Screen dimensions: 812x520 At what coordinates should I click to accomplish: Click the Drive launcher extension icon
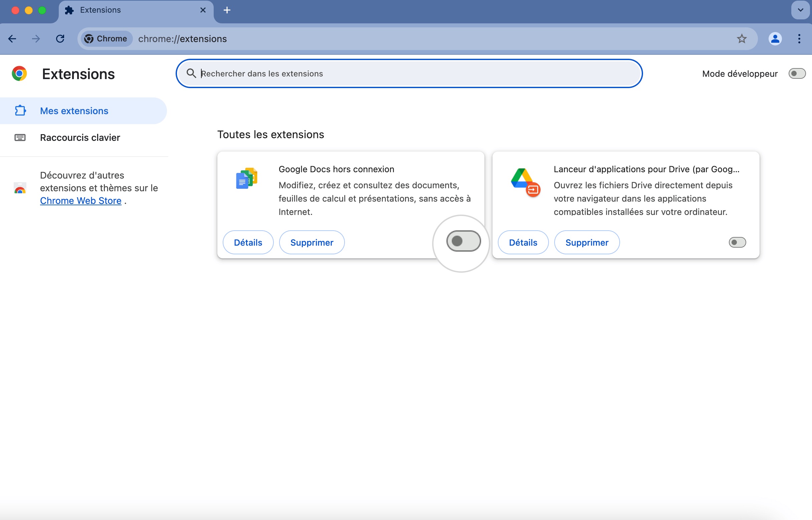coord(525,182)
